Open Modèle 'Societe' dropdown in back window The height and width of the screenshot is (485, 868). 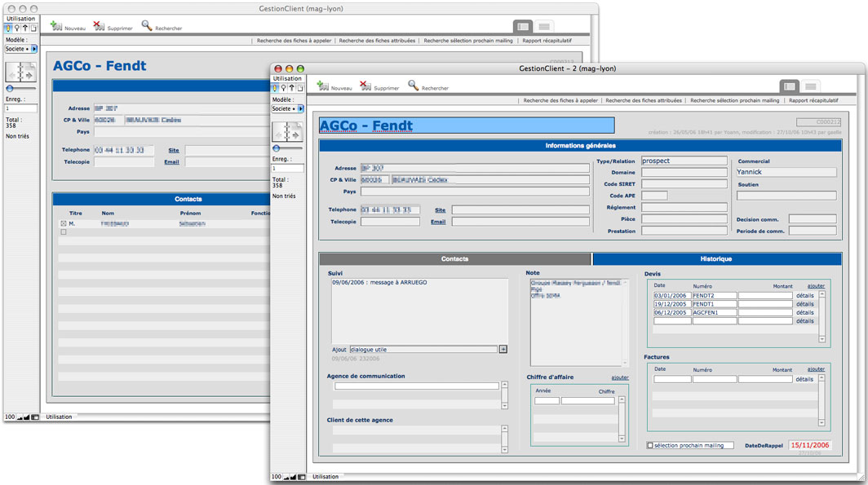(21, 49)
